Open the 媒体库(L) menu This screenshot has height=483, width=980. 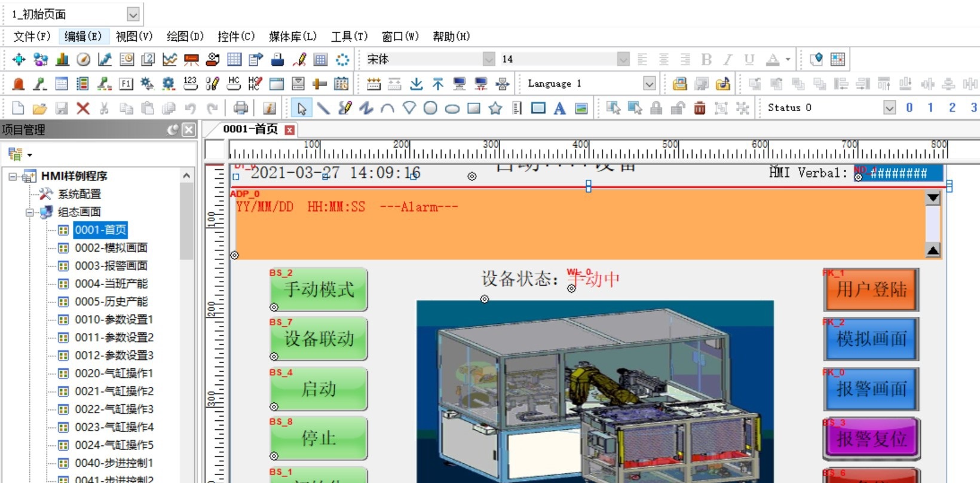(x=293, y=36)
